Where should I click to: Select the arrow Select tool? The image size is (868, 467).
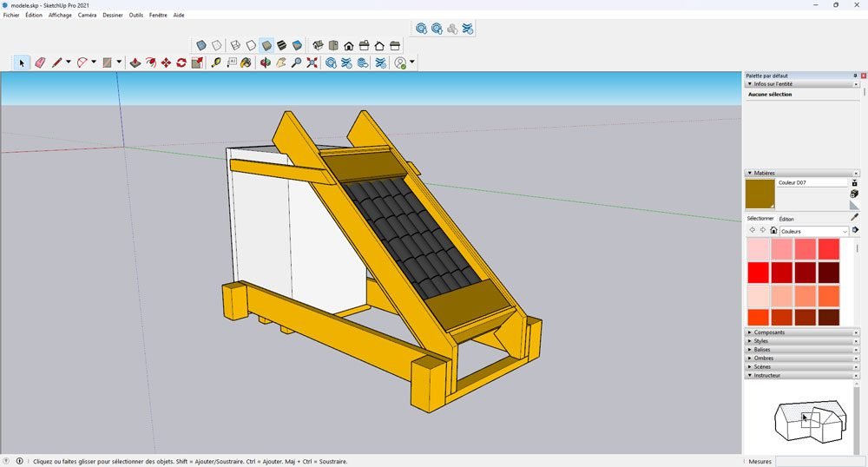coord(21,62)
